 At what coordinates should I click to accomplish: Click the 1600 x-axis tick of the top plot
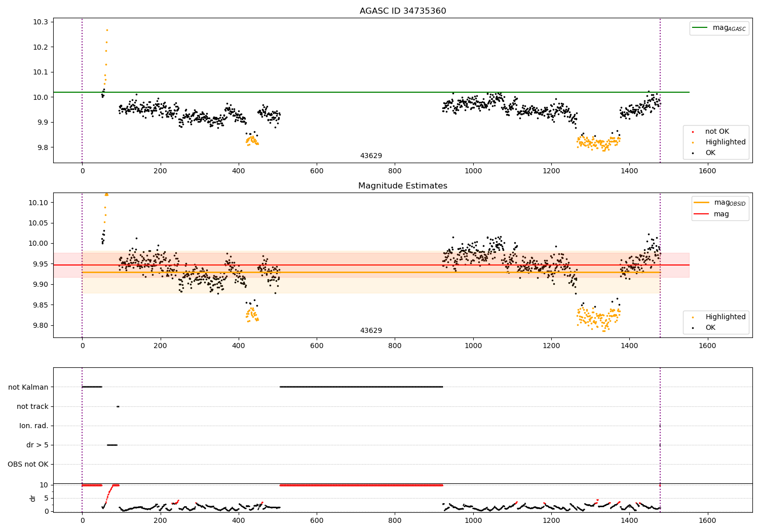click(x=707, y=171)
